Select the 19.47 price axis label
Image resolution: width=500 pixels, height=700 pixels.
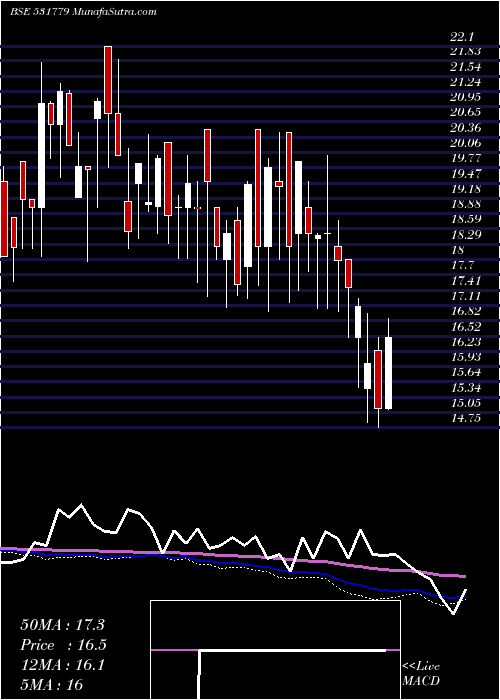(465, 174)
